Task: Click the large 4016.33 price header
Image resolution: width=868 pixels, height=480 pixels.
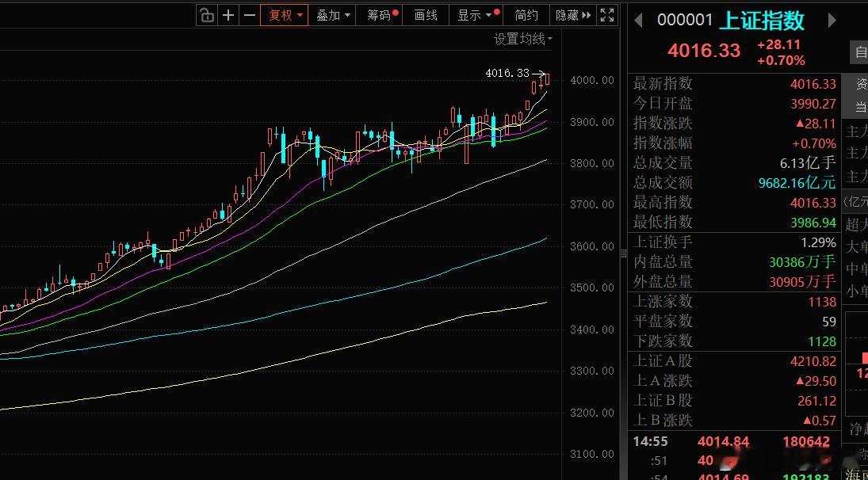Action: 704,51
